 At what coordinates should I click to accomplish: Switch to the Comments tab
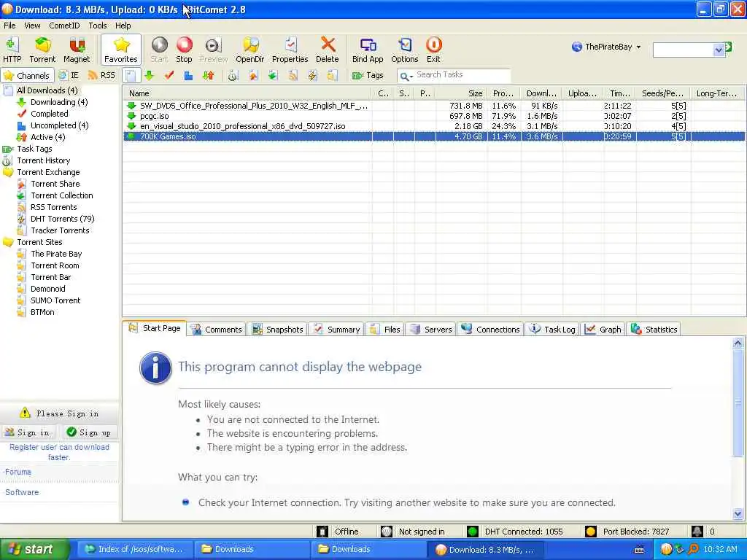pos(217,329)
